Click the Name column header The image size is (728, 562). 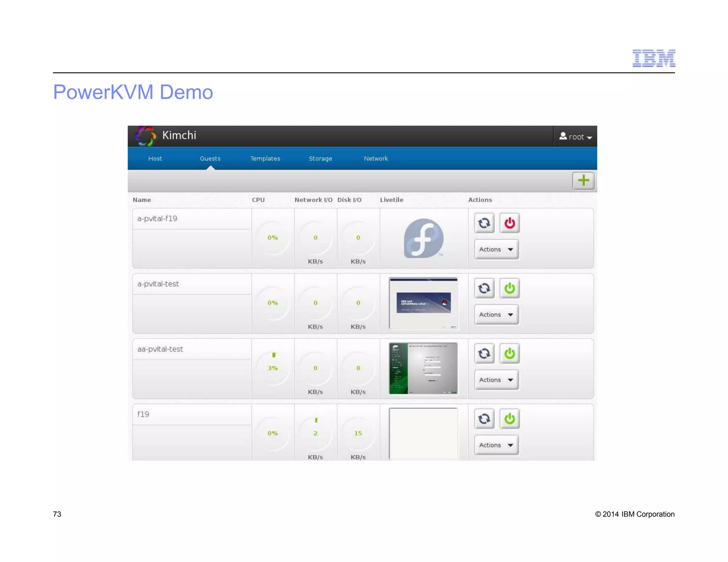click(x=142, y=200)
